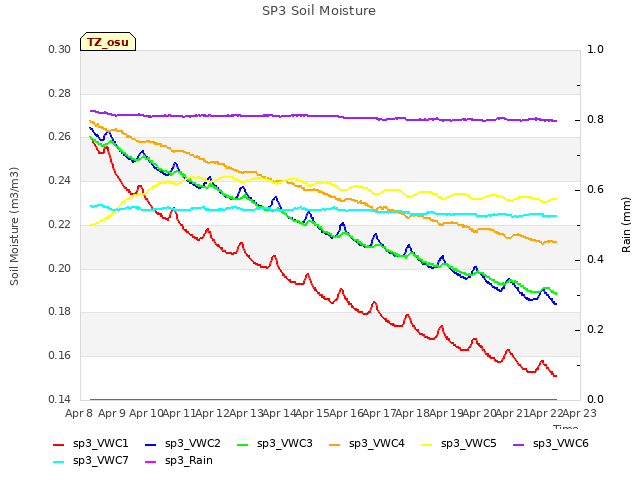Click the chart title SP3 Soil Moisture

tap(319, 11)
